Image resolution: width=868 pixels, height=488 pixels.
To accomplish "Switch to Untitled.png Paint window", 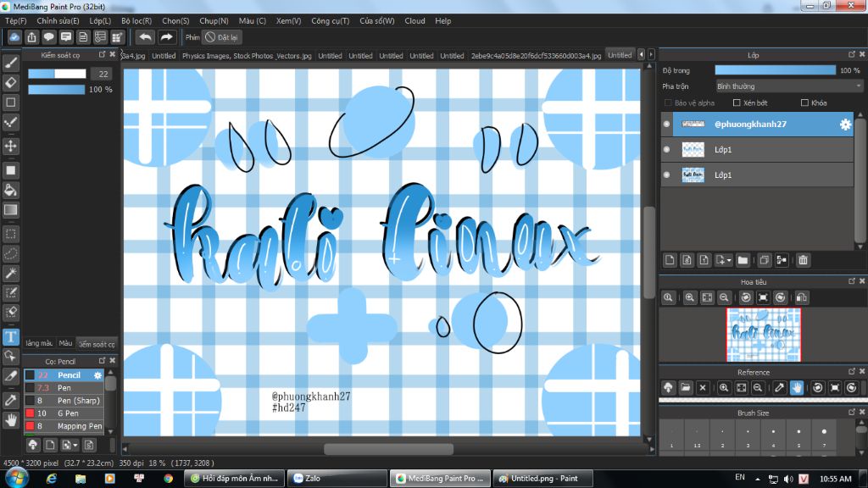I will coord(542,479).
